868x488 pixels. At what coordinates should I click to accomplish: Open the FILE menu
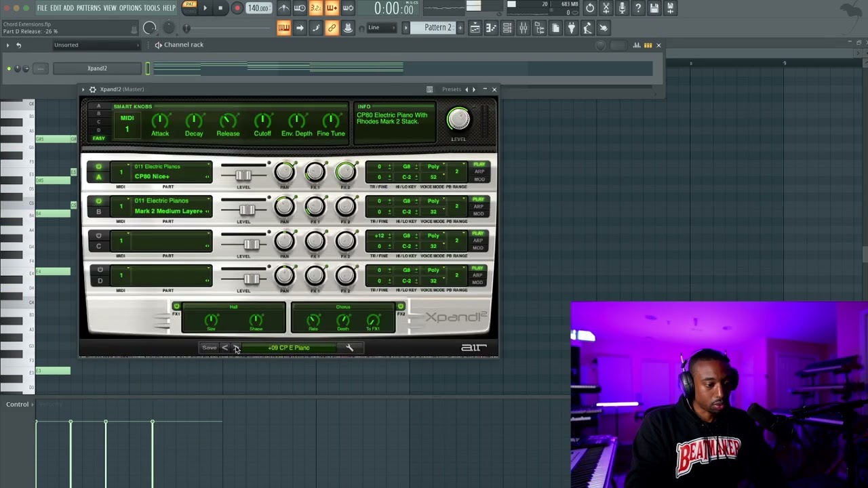(42, 8)
